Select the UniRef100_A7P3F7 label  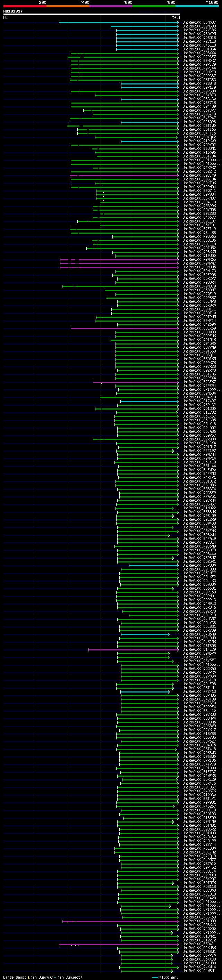tap(199, 57)
